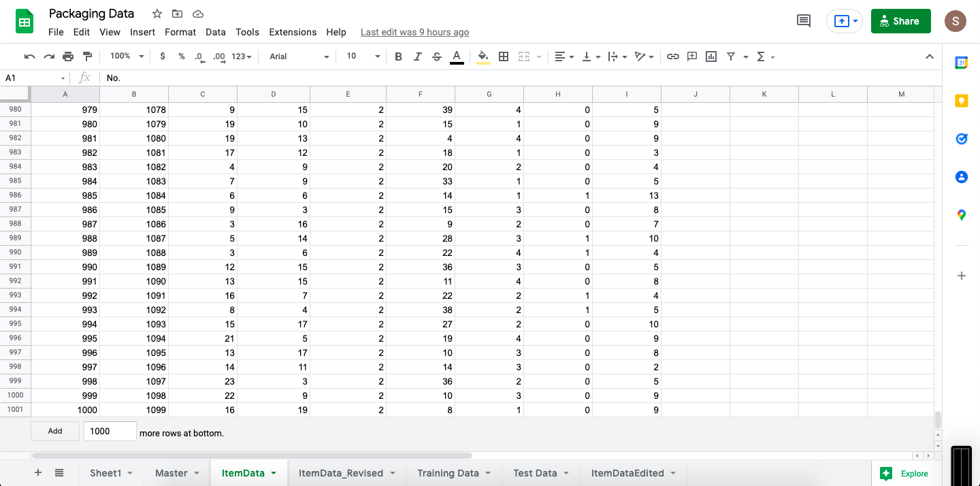Screen dimensions: 980x486
Task: Open the Insert menu
Action: (143, 32)
